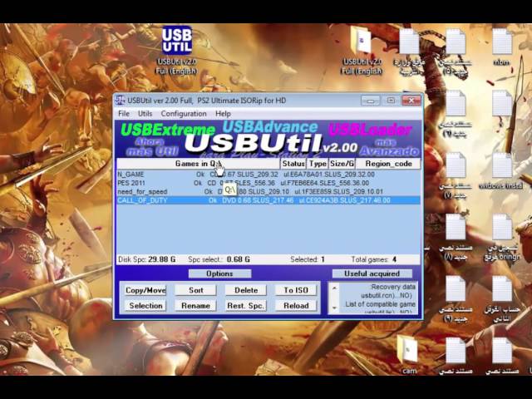
Task: Open the Configuration menu
Action: 184,114
